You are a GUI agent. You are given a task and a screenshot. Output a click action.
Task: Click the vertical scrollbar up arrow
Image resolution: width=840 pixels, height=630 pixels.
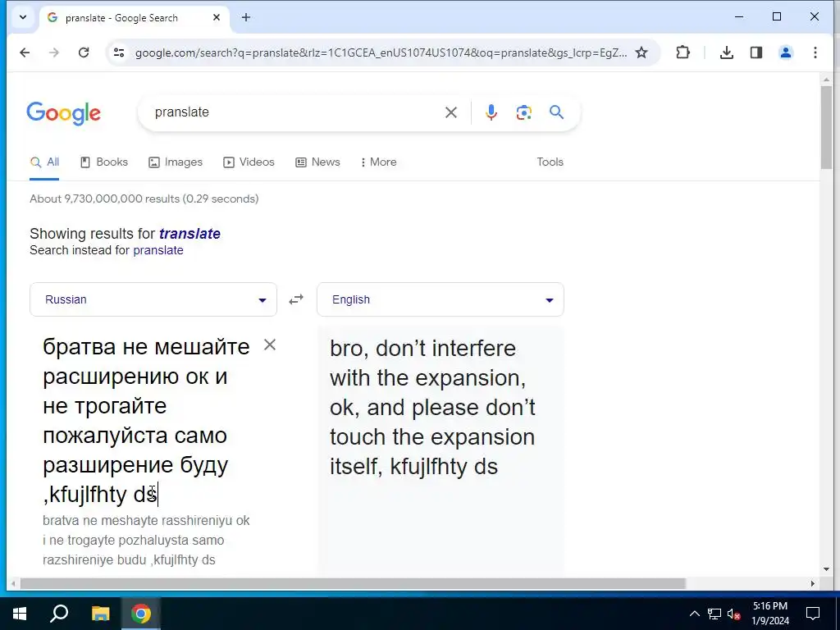(x=826, y=80)
